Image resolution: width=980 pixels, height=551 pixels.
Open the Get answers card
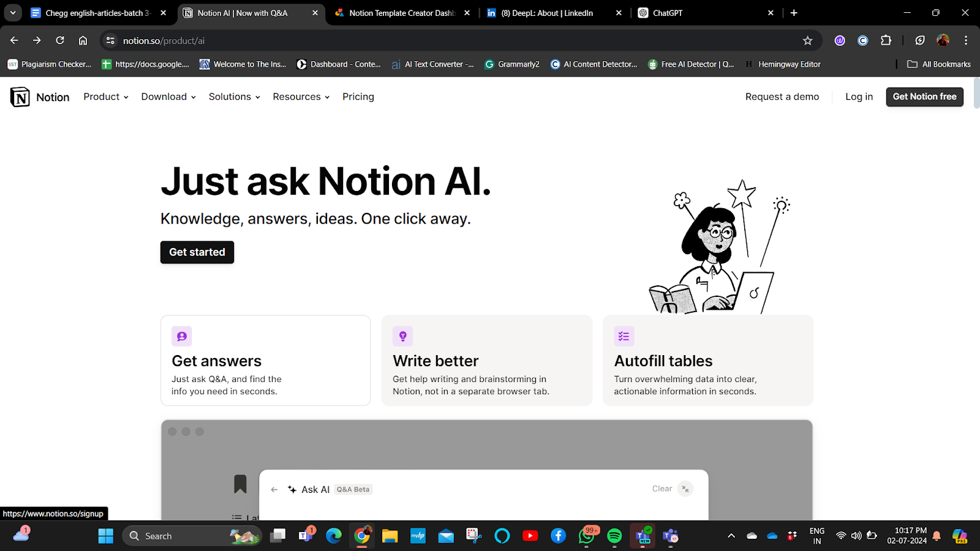[x=266, y=361]
